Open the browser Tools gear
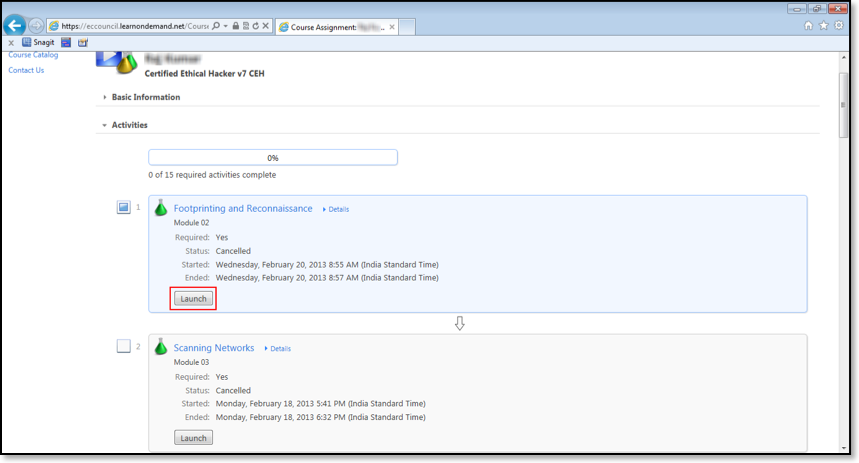The height and width of the screenshot is (463, 859). pos(839,25)
